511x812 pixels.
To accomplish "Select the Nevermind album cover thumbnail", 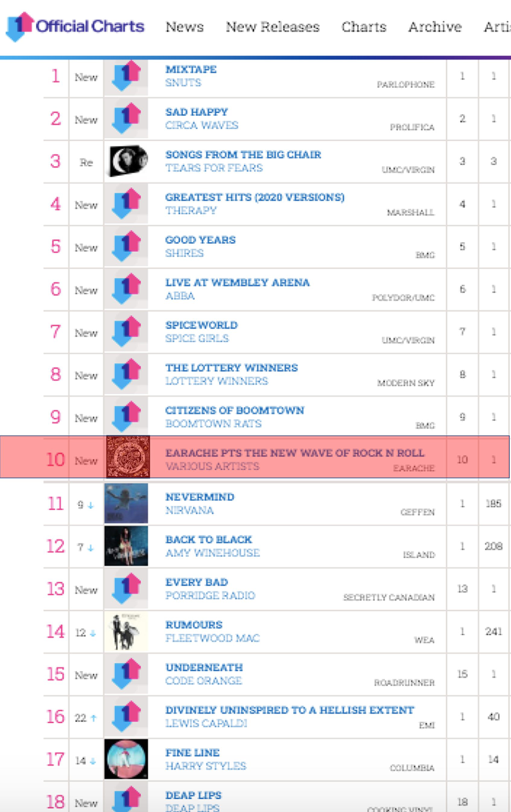I will tap(126, 503).
